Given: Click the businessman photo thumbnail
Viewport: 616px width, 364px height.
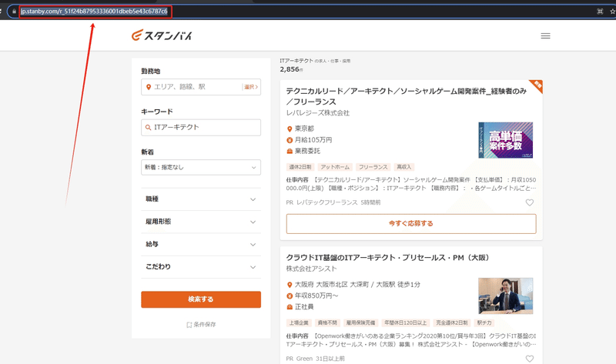Looking at the screenshot, I should click(506, 296).
